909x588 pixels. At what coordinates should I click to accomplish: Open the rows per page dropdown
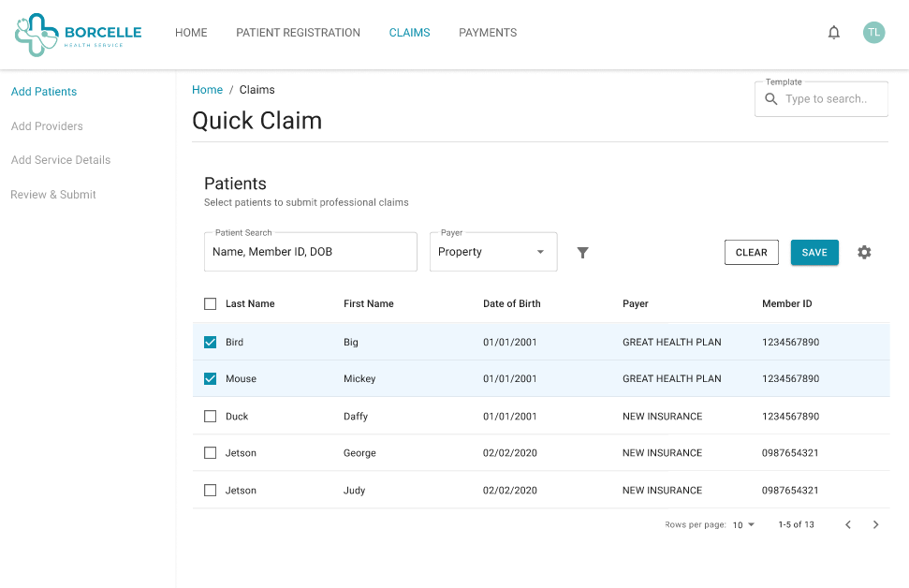(743, 525)
